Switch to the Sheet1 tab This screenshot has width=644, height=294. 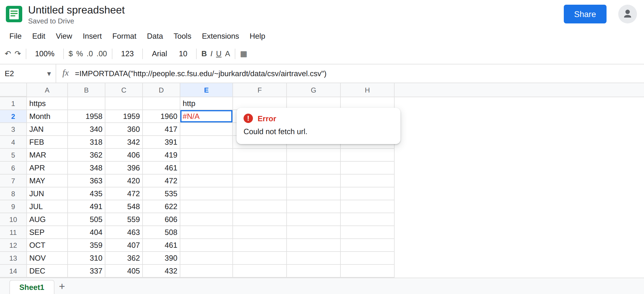tap(32, 287)
